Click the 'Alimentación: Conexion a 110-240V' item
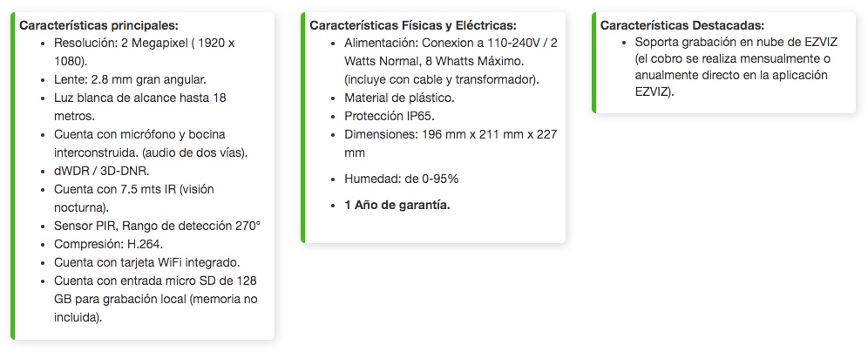Image resolution: width=868 pixels, height=352 pixels. coord(451,62)
